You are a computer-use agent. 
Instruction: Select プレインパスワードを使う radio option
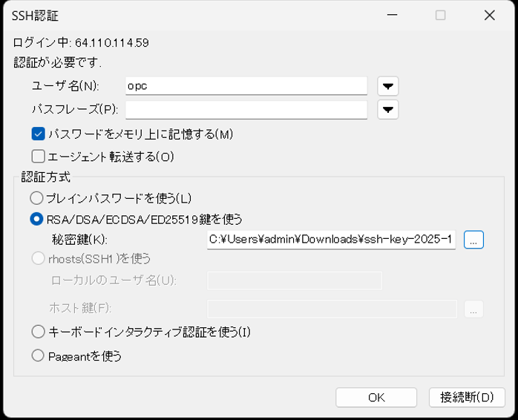(x=37, y=198)
